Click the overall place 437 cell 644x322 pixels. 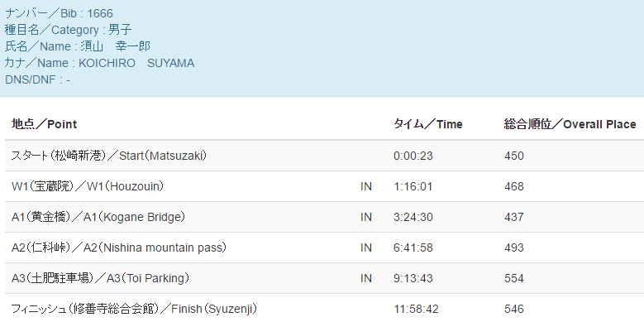coord(514,217)
